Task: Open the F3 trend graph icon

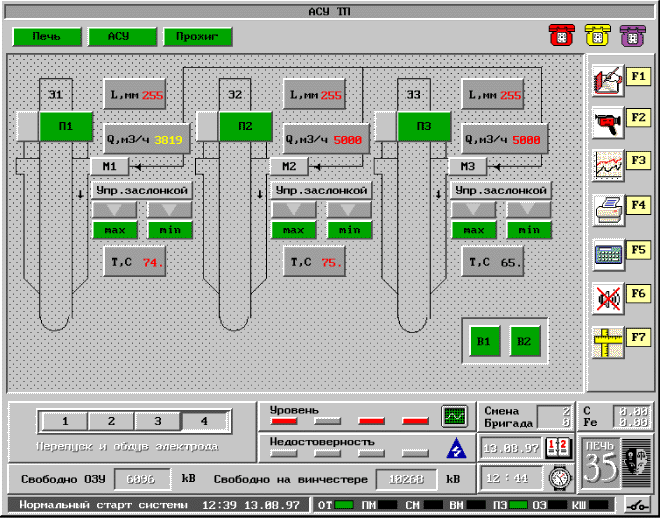Action: 605,162
